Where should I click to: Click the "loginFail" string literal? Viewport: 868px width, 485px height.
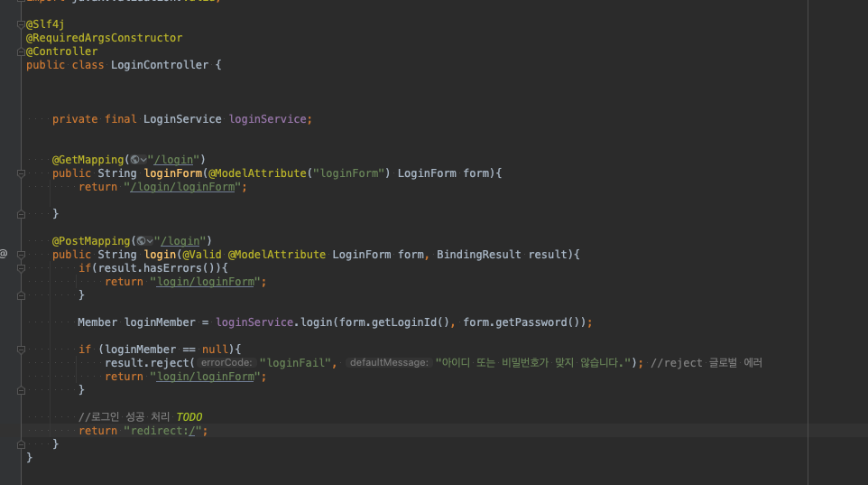pos(295,362)
